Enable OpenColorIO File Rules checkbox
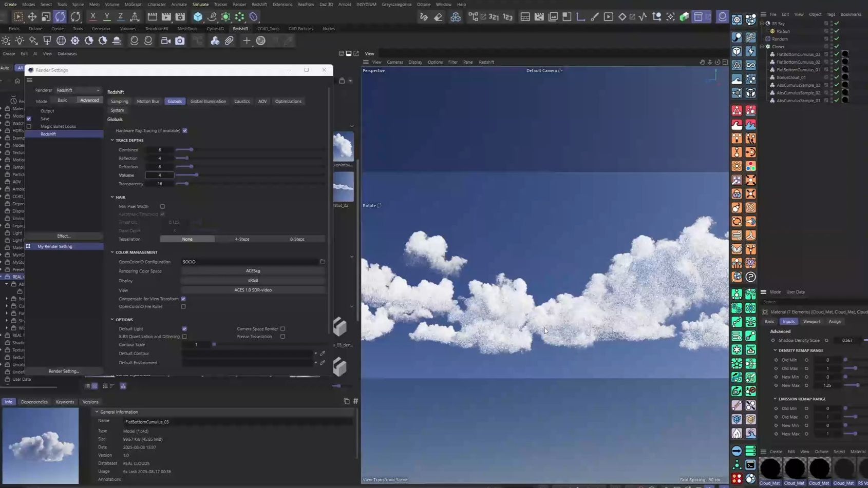 click(x=183, y=307)
